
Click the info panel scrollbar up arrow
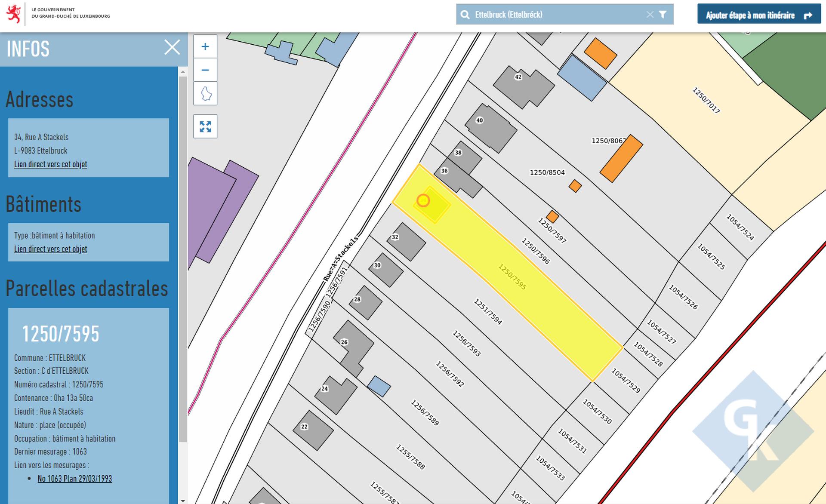[183, 72]
